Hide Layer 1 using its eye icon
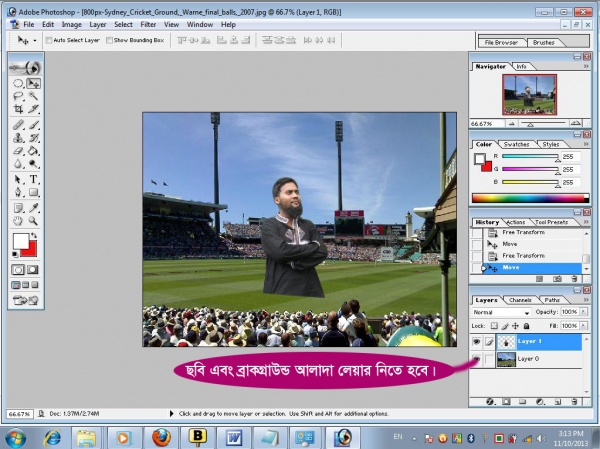600x449 pixels. [477, 342]
